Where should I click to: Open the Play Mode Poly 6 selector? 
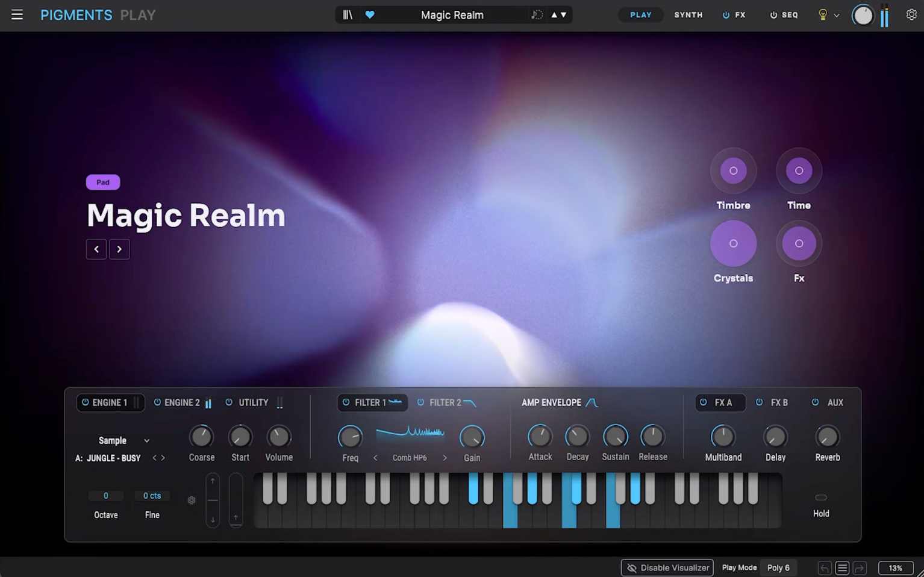[x=778, y=567]
